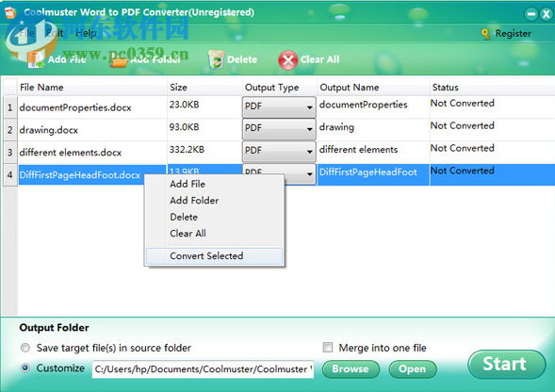Select the Customize output folder option
The height and width of the screenshot is (392, 555).
25,367
